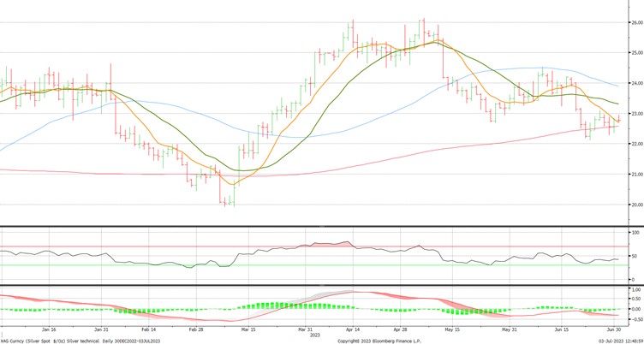Click the Jun 15 date label
This screenshot has width=644, height=344.
tap(562, 329)
